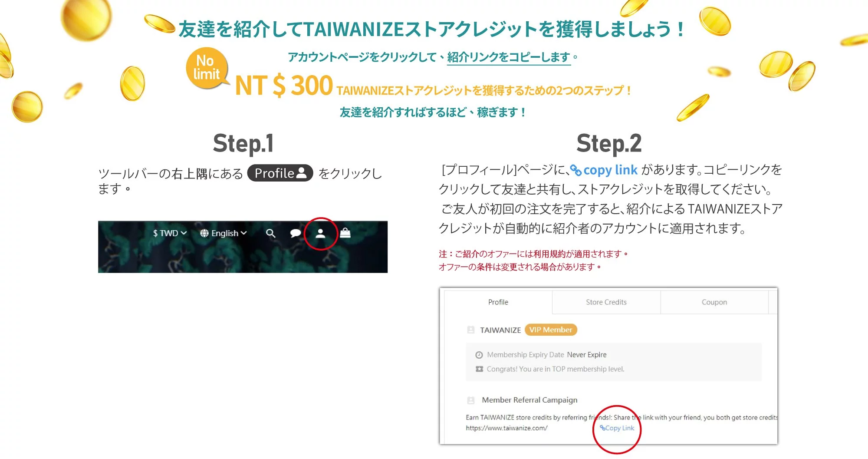The width and height of the screenshot is (868, 459).
Task: Click the VIP Member badge
Action: (551, 330)
